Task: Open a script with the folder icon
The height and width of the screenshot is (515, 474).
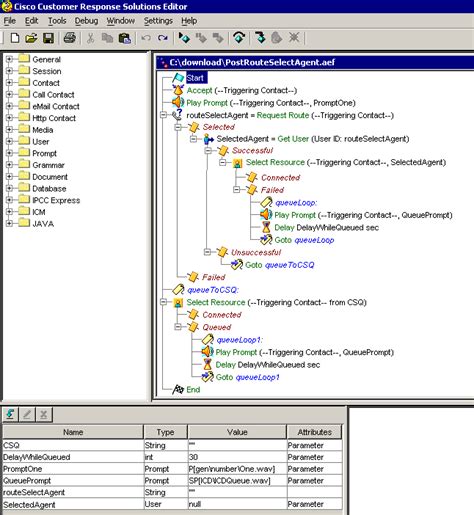Action: coord(31,38)
